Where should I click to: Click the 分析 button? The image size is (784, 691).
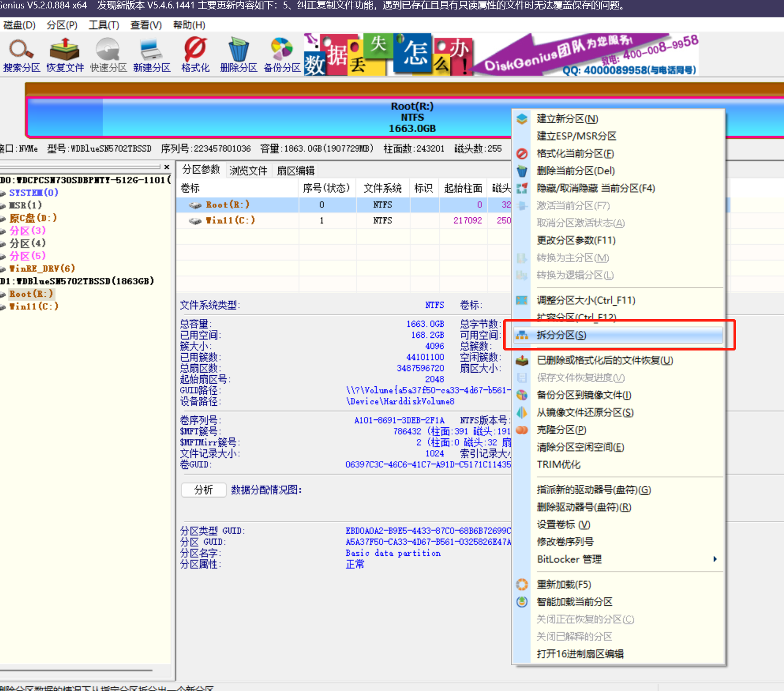tap(204, 490)
